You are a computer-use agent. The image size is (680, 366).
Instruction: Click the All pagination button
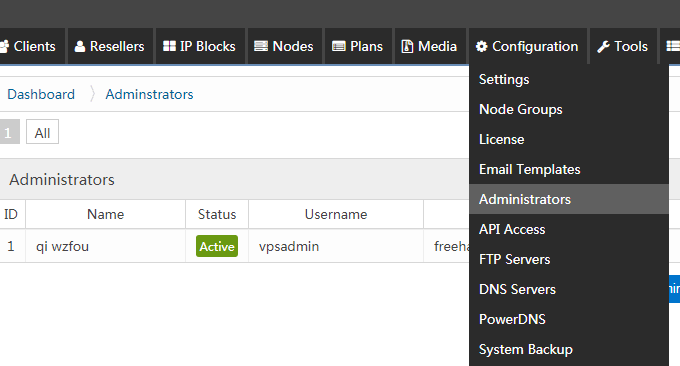coord(42,132)
